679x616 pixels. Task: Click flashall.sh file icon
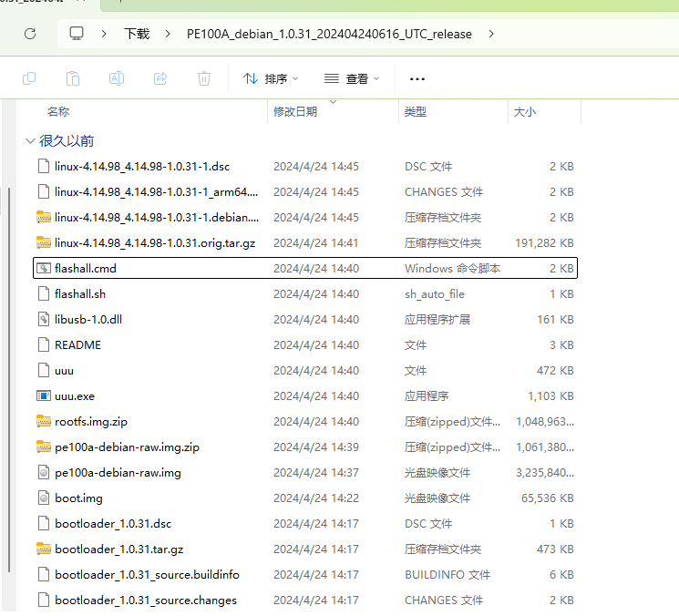click(44, 294)
